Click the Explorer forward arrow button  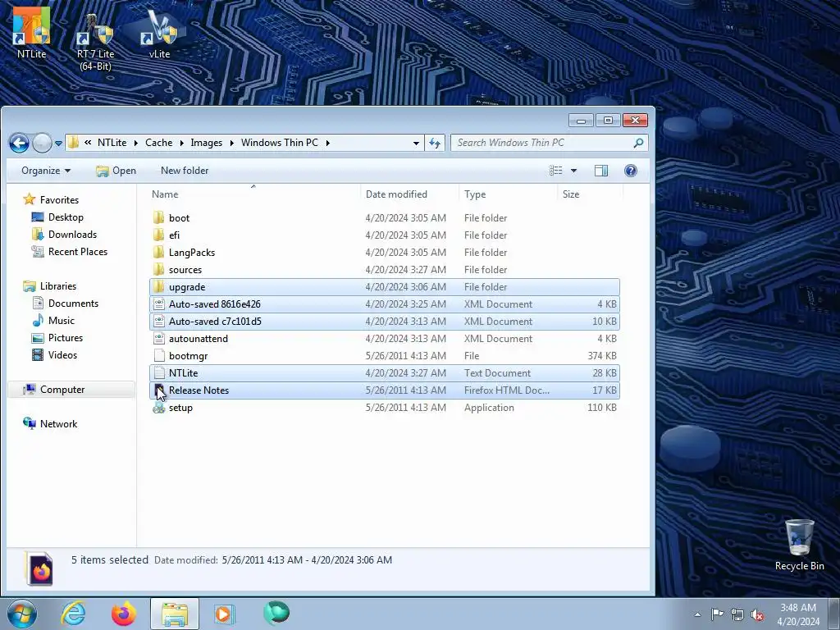(42, 143)
